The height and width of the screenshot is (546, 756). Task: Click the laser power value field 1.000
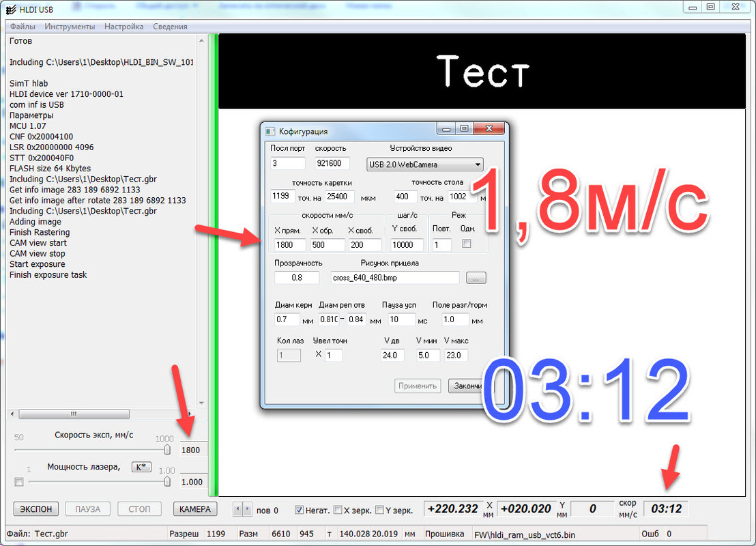click(194, 482)
